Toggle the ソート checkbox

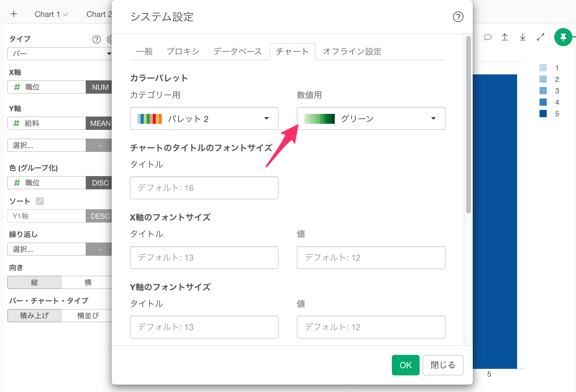(40, 201)
